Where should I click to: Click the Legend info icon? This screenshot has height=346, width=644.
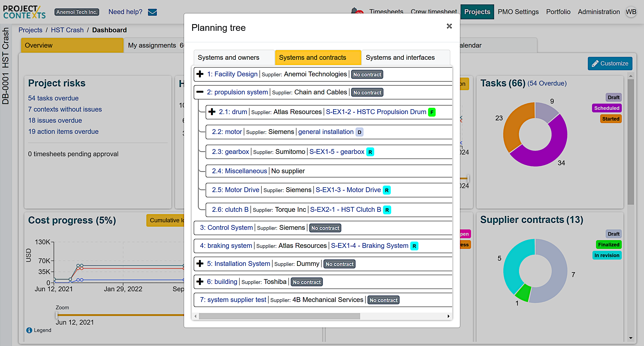click(29, 330)
